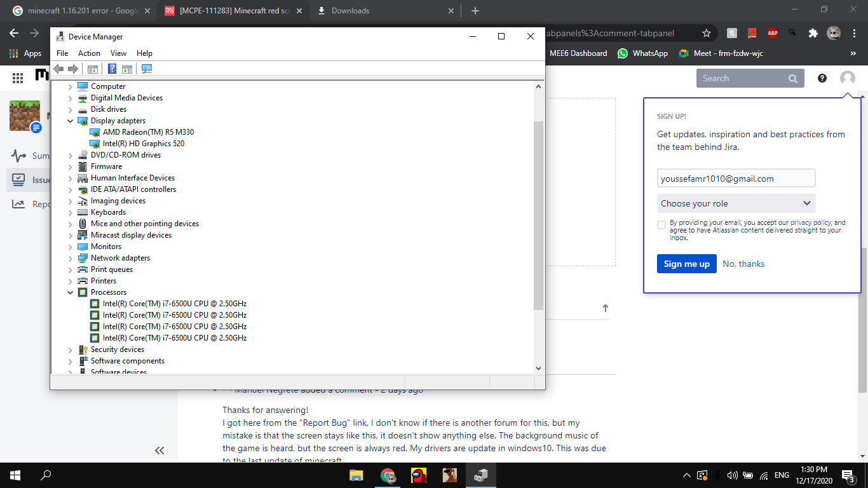Click the email address input field
The height and width of the screenshot is (488, 868).
pyautogui.click(x=736, y=179)
